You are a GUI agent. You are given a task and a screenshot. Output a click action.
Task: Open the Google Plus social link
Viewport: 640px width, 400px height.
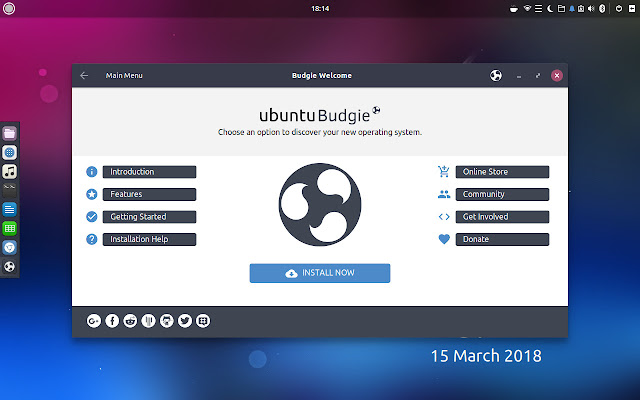tap(94, 321)
